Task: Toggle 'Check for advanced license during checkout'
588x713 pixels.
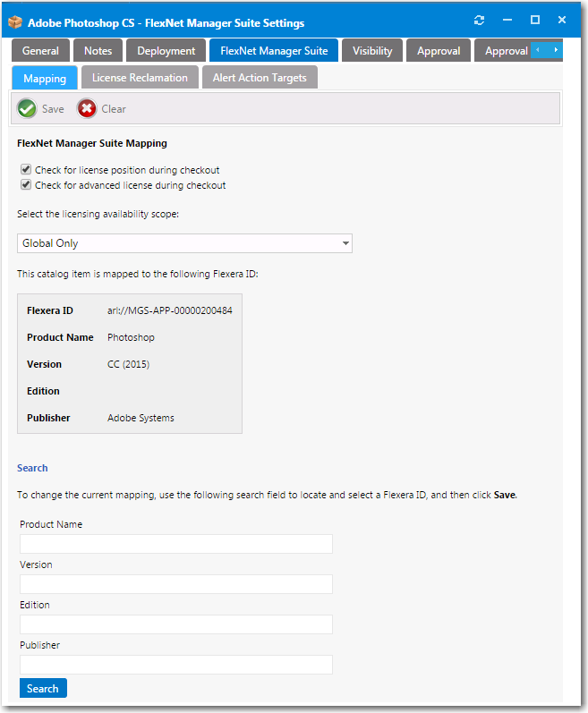Action: click(26, 186)
